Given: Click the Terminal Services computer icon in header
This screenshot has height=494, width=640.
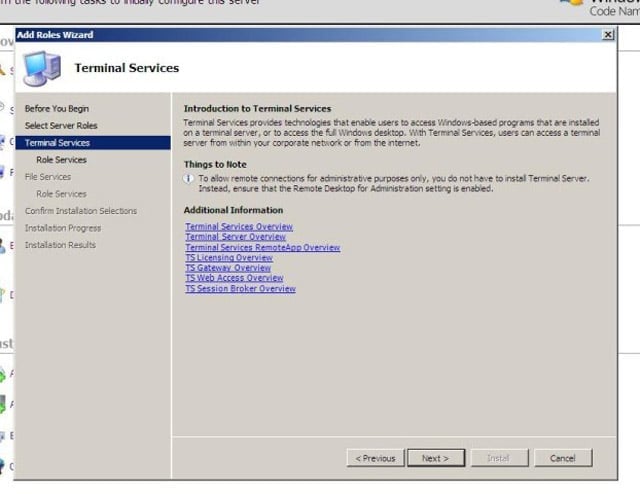Looking at the screenshot, I should tap(42, 68).
